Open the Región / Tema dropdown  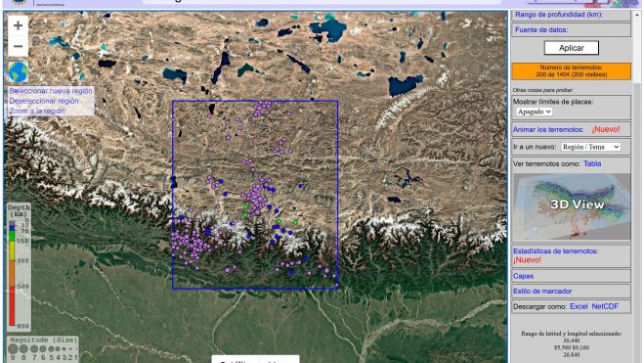coord(590,147)
